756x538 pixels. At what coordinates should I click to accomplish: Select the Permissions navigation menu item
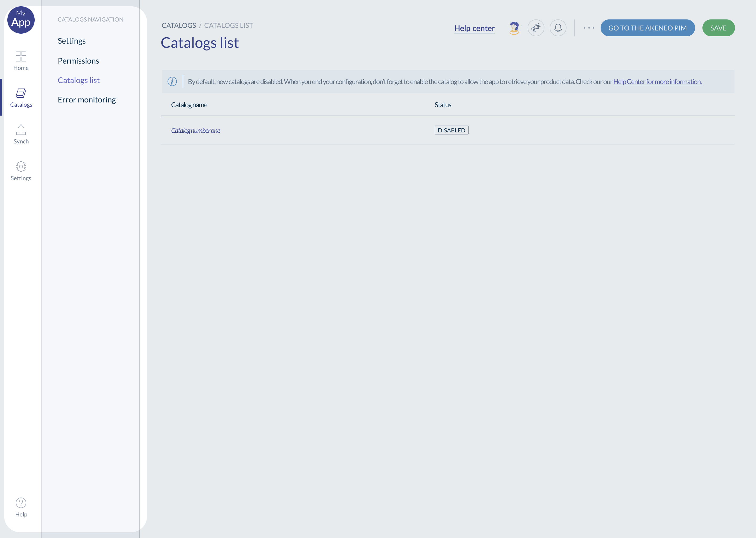(78, 61)
